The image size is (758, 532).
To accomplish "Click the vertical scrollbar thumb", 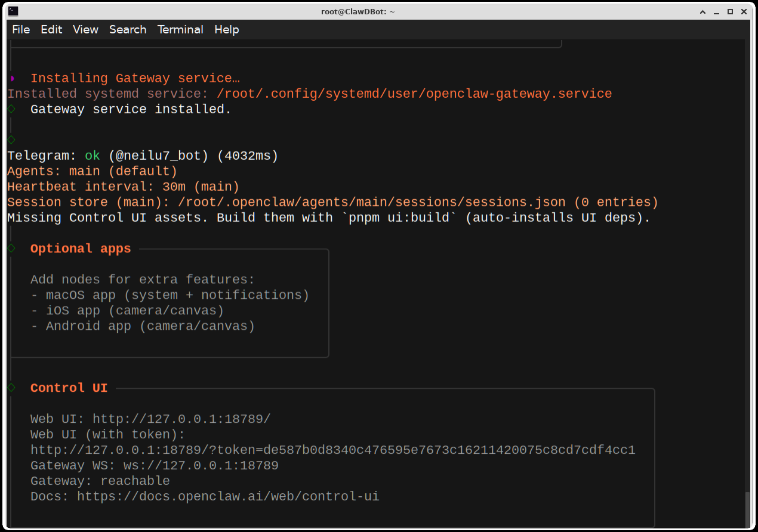I will click(x=747, y=509).
